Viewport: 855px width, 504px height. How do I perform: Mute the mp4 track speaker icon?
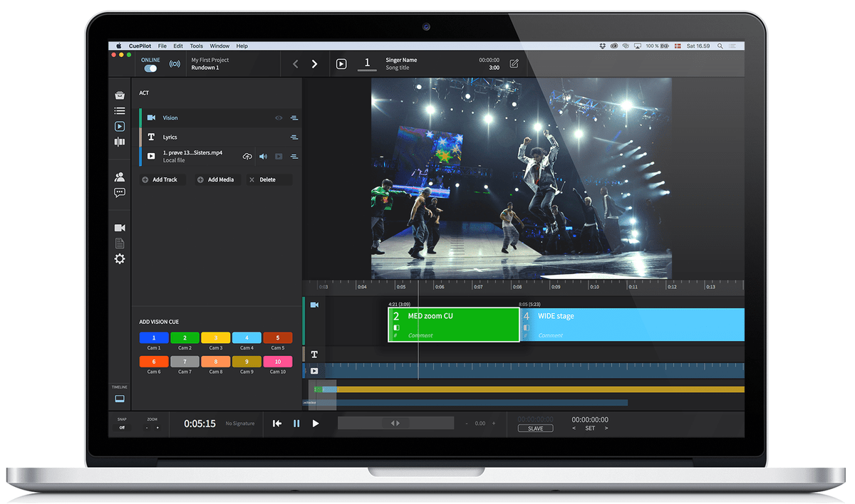[x=263, y=156]
